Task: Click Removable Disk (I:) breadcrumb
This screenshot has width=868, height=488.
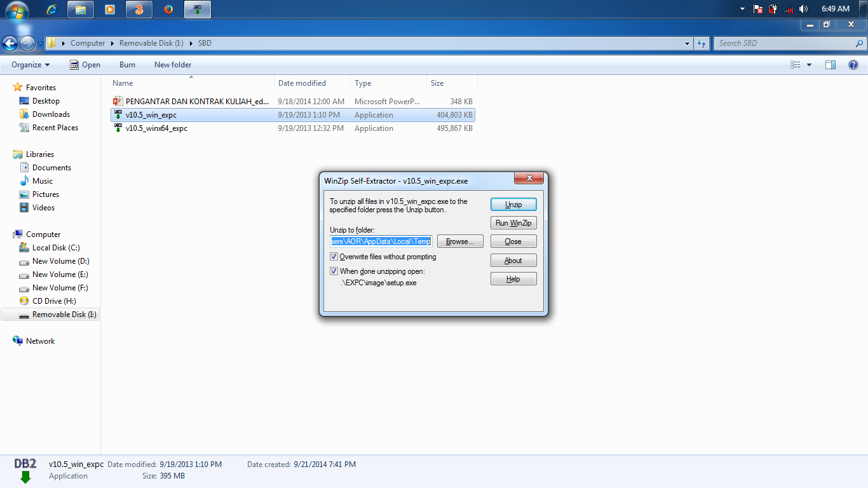Action: point(151,43)
